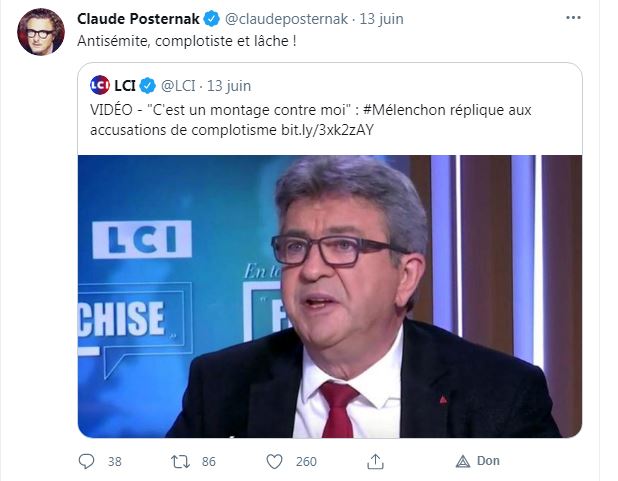Screen dimensions: 618x481
Task: Click the LCI account name in quoted tweet
Action: coord(125,86)
